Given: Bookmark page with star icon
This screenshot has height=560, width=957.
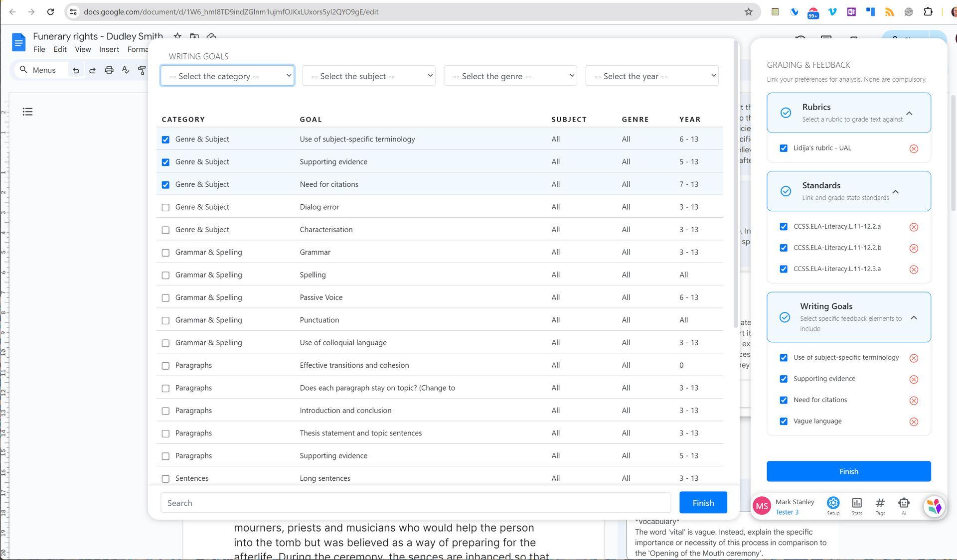Looking at the screenshot, I should [748, 12].
